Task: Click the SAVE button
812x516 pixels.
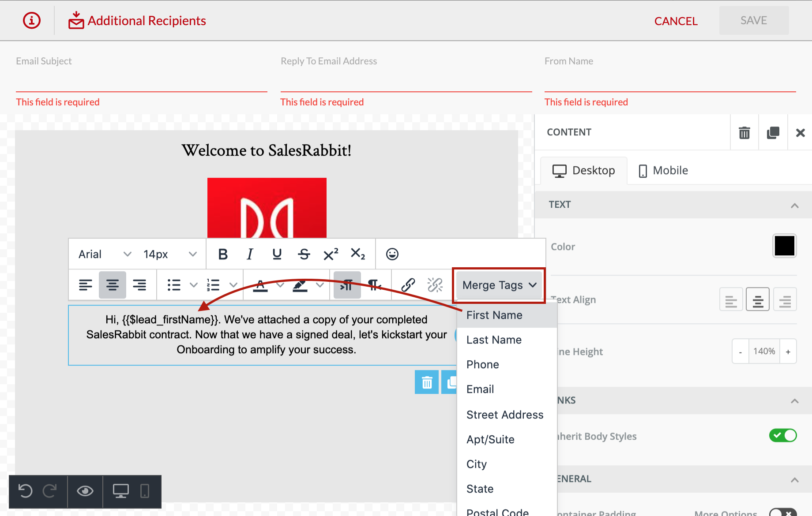Action: 754,20
